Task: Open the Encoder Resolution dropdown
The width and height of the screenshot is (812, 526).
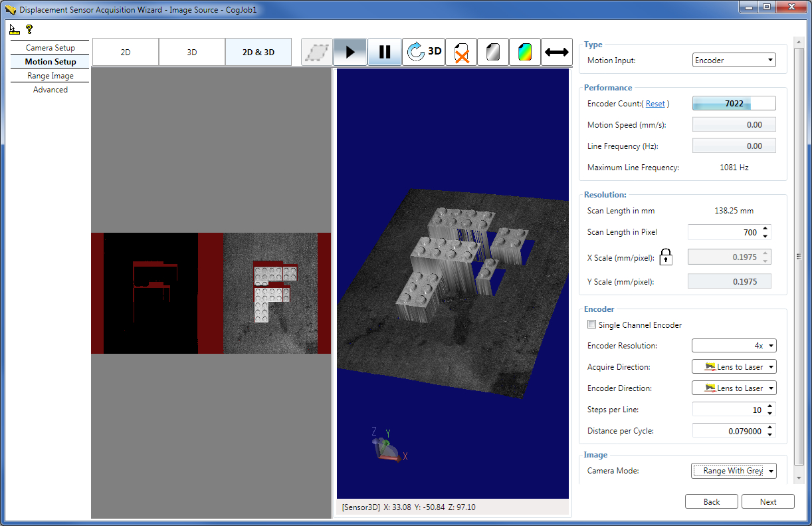Action: pos(771,345)
